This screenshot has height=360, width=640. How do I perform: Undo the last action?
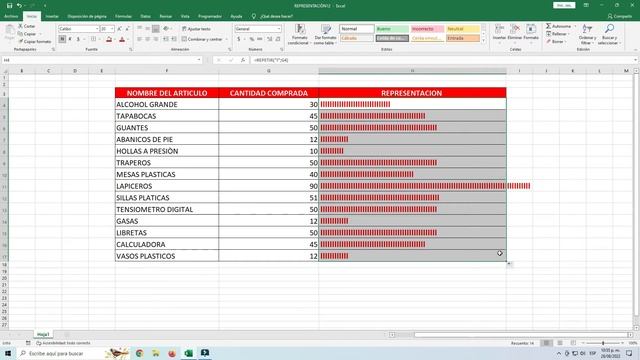click(19, 6)
